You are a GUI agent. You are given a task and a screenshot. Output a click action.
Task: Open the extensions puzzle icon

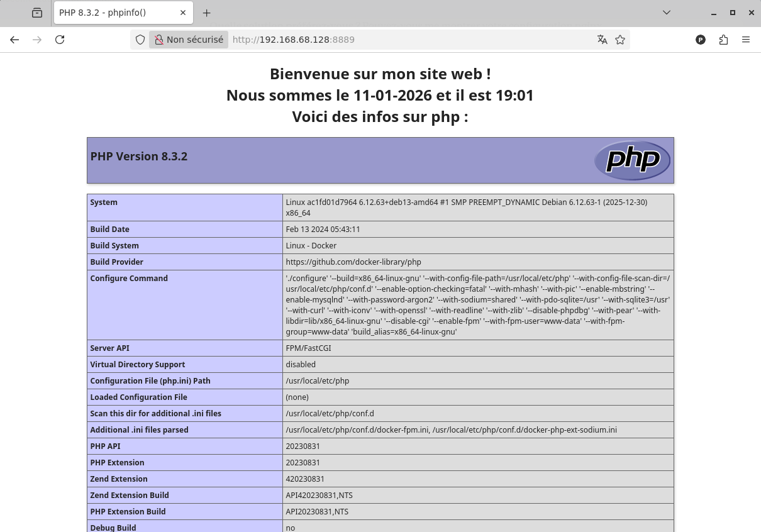tap(723, 40)
